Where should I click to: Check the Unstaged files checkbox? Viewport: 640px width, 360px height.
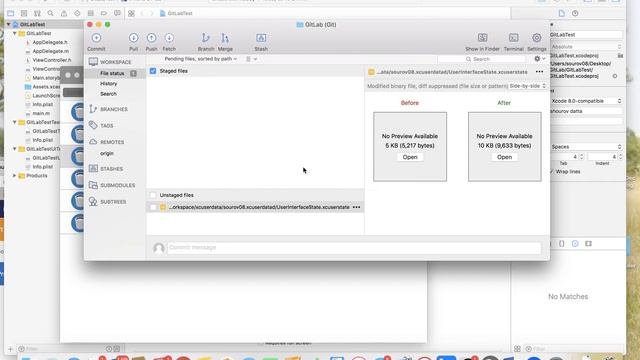click(x=153, y=195)
